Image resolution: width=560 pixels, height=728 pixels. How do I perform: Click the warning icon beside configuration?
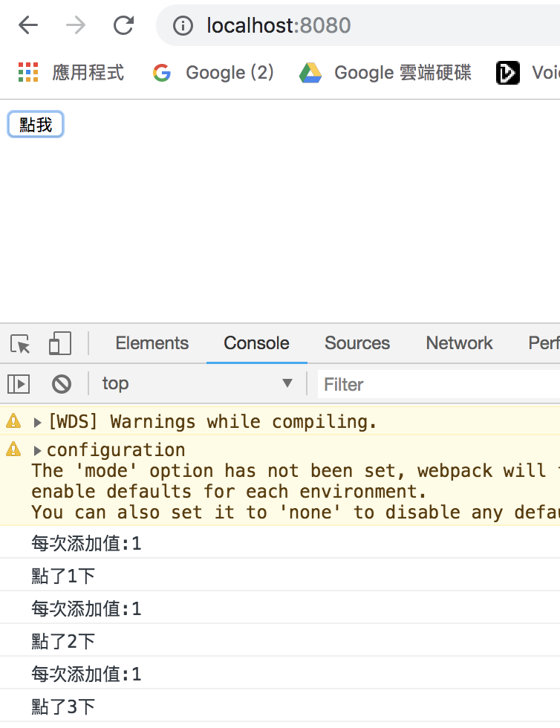pos(13,449)
